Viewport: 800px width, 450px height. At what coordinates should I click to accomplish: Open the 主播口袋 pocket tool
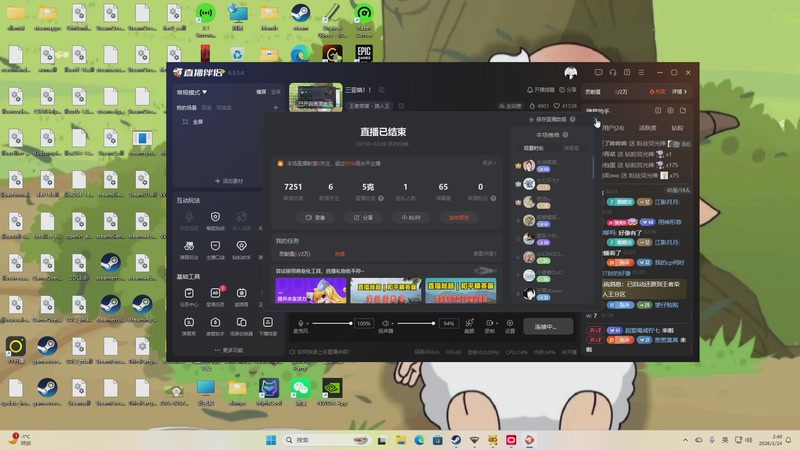[215, 249]
